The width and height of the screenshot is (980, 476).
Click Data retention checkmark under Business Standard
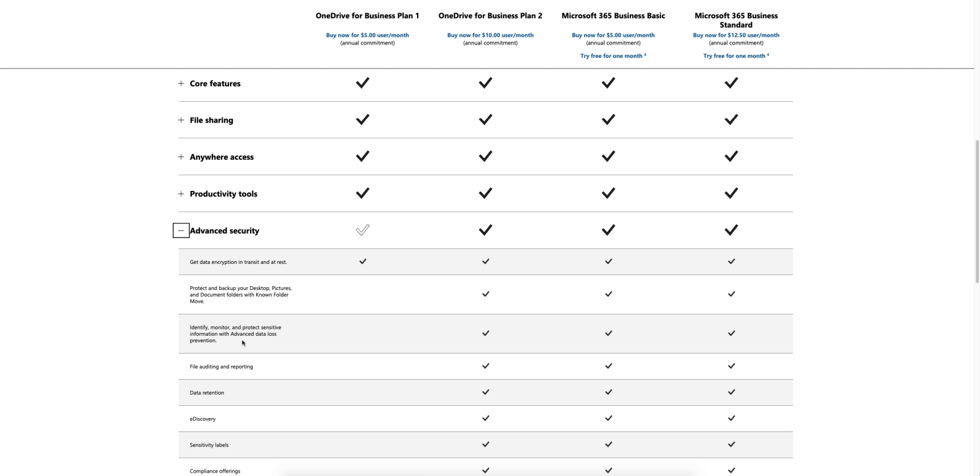pos(731,392)
